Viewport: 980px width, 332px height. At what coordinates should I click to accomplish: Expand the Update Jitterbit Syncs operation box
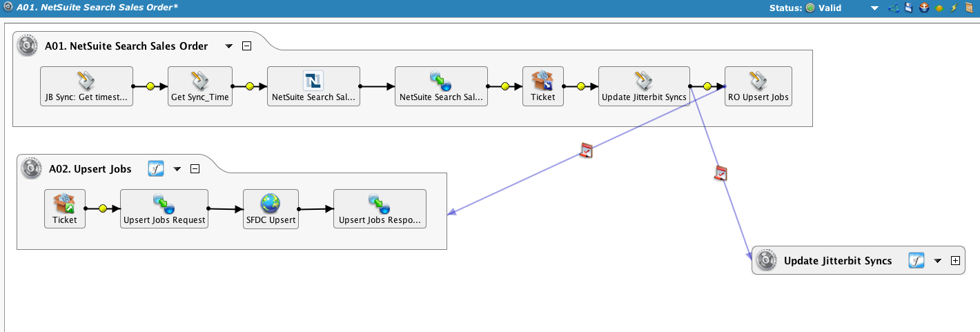tap(955, 261)
